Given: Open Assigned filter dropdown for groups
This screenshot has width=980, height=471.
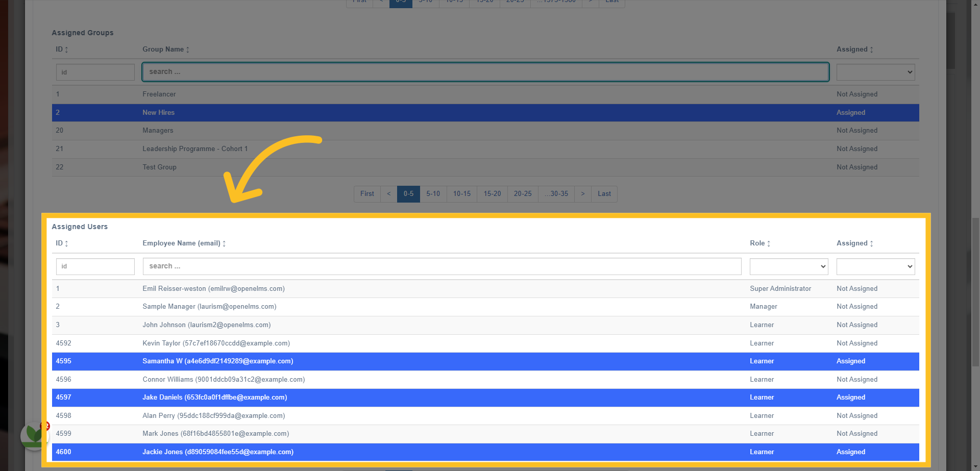Looking at the screenshot, I should click(x=875, y=72).
